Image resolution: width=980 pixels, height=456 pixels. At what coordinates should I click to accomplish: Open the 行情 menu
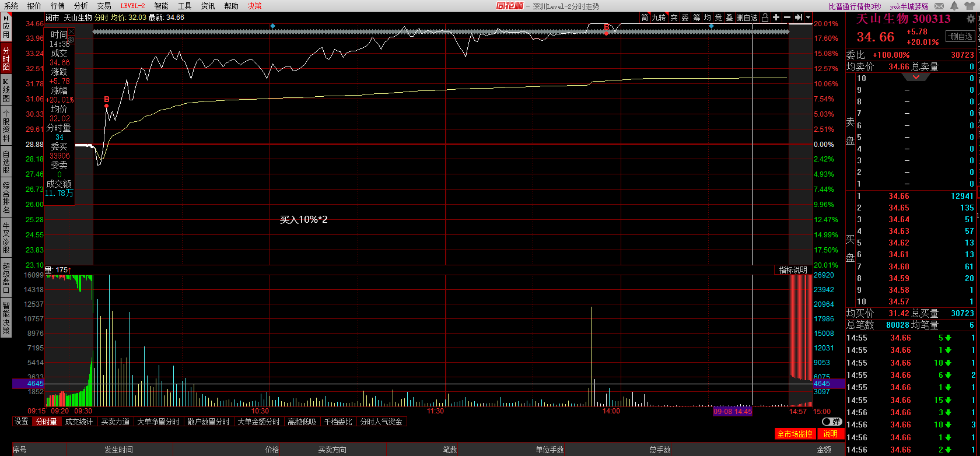(x=58, y=6)
